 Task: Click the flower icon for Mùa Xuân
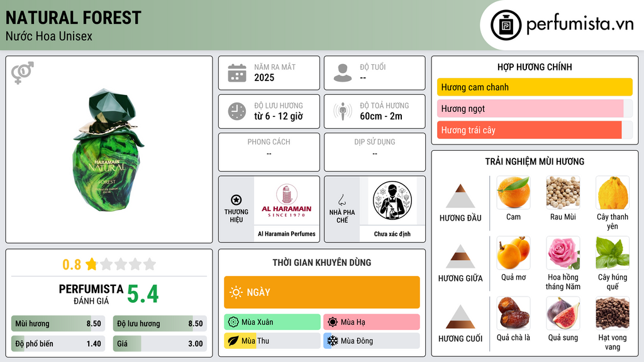233,322
